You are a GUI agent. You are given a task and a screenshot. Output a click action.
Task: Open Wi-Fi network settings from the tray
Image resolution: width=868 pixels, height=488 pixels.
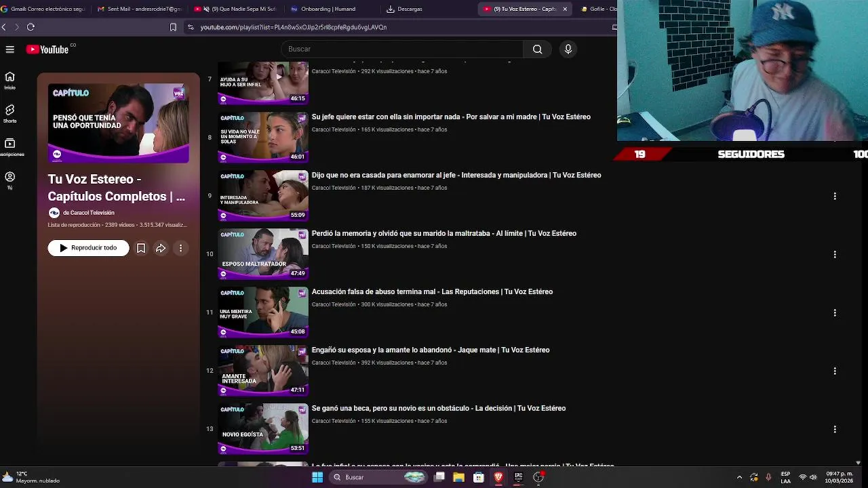[x=803, y=477]
